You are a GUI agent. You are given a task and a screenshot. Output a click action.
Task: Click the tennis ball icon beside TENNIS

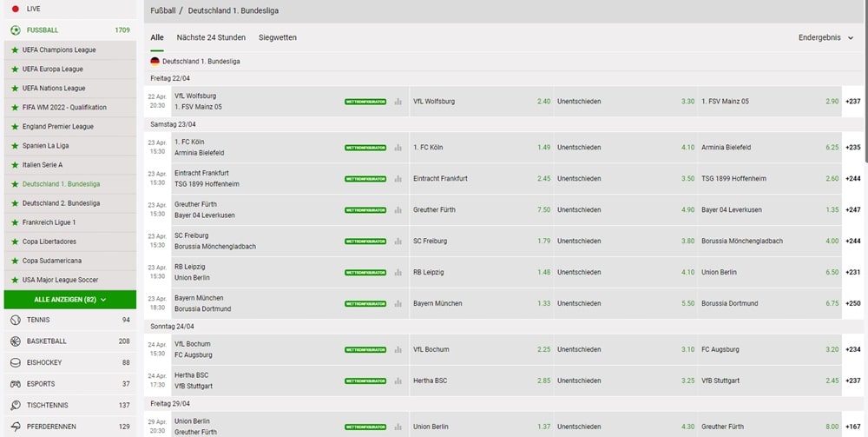[x=16, y=320]
